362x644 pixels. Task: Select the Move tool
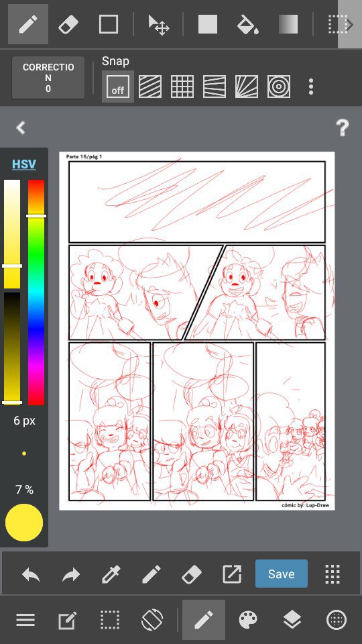click(158, 25)
